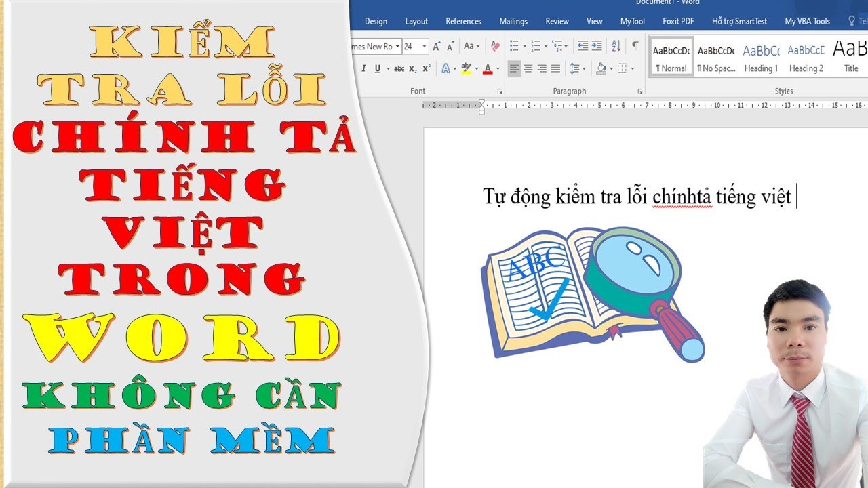This screenshot has width=868, height=488.
Task: Open the Font dialog launcher
Action: click(500, 91)
